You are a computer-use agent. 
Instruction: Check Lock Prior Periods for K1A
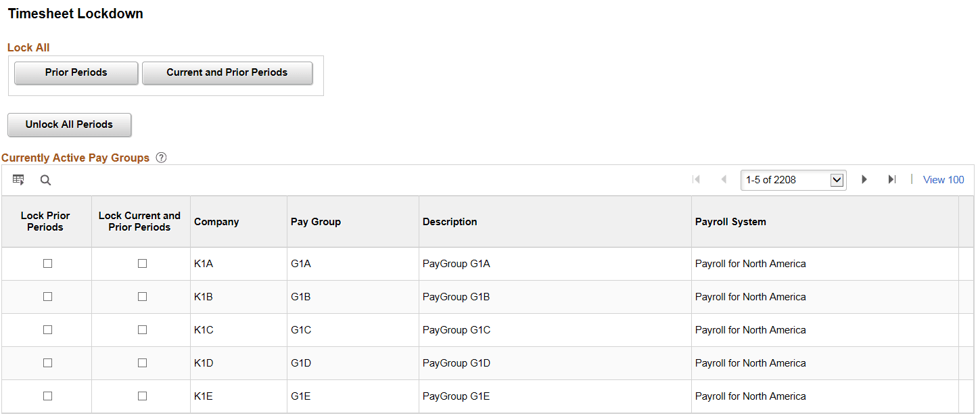pos(46,263)
